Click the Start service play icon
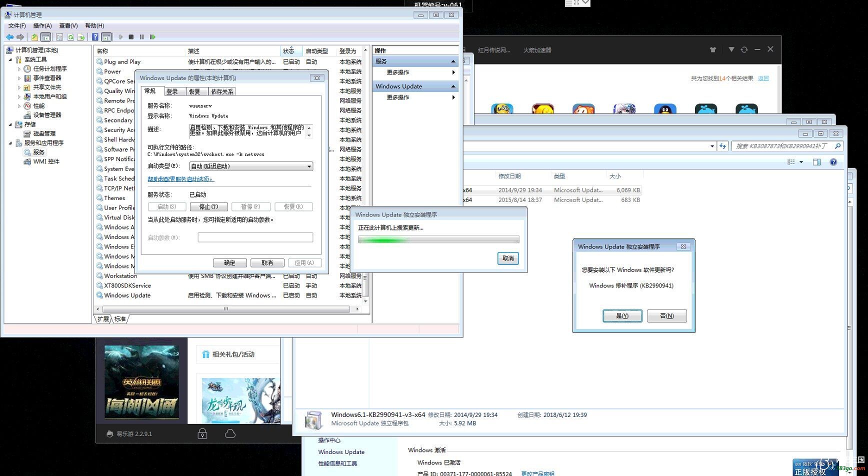 point(120,37)
